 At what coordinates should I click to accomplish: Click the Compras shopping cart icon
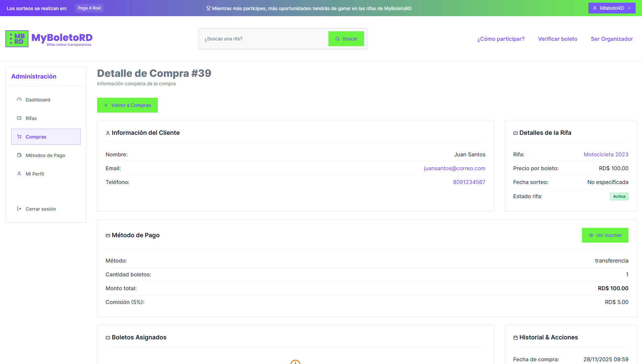[x=19, y=137]
